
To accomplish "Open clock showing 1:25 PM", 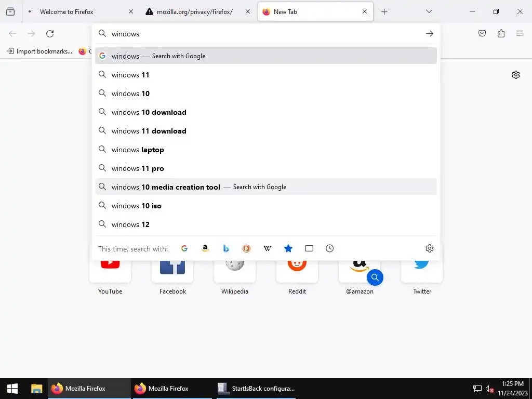I will point(513,389).
